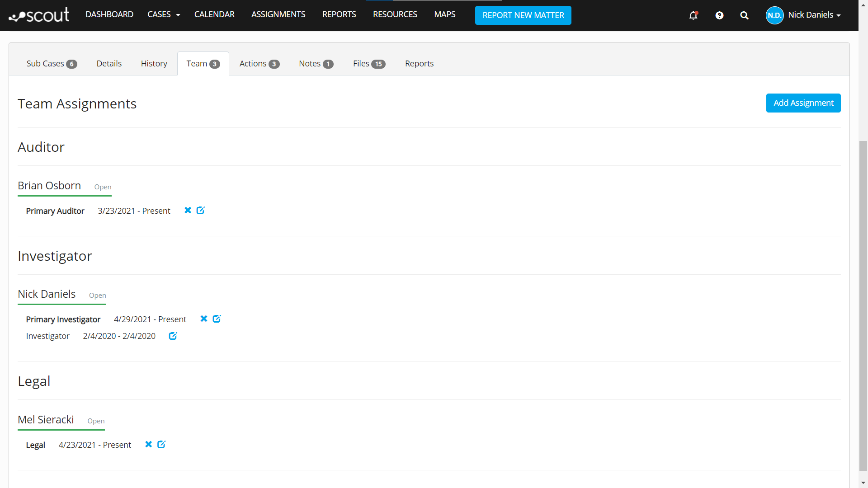The image size is (868, 488).
Task: Open the Calendar menu item
Action: tap(214, 14)
